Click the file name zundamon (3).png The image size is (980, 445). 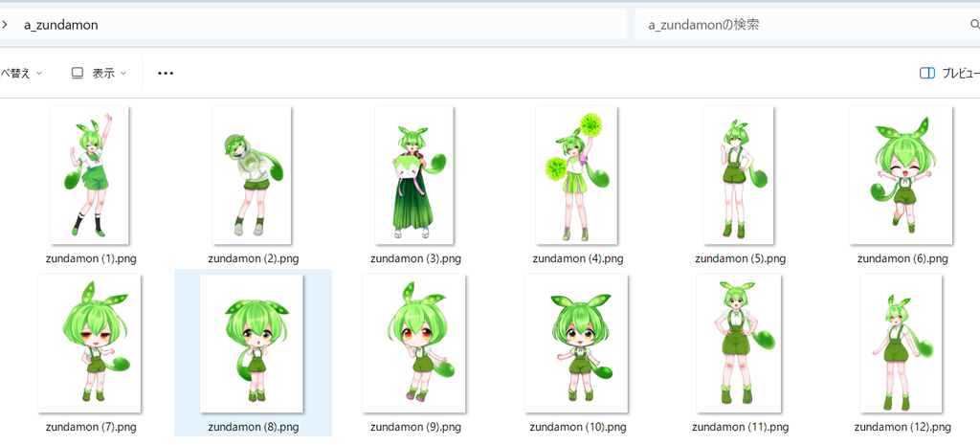tap(415, 258)
